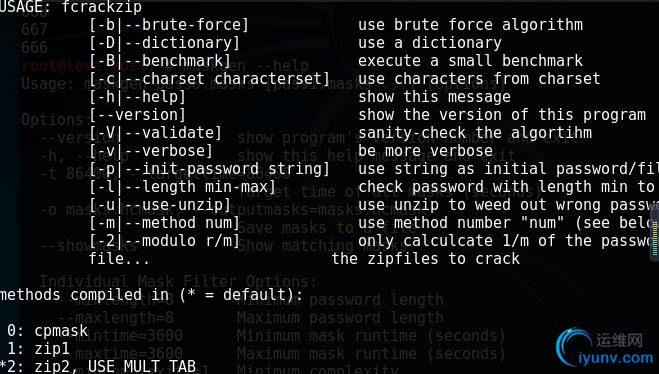
Task: Click the [-m|--method num] option text
Action: point(164,223)
